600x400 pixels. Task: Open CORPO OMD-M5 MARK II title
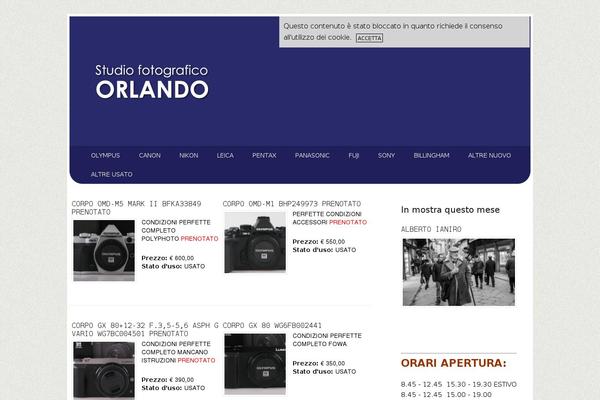point(136,208)
